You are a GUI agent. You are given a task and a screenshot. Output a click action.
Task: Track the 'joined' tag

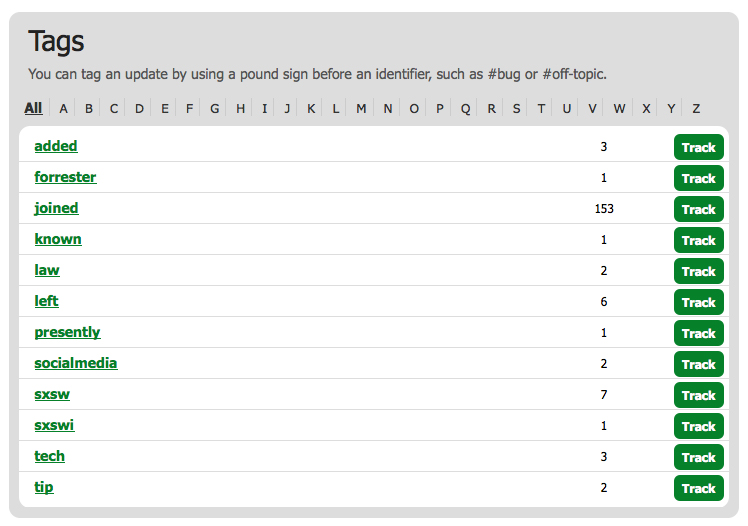698,209
